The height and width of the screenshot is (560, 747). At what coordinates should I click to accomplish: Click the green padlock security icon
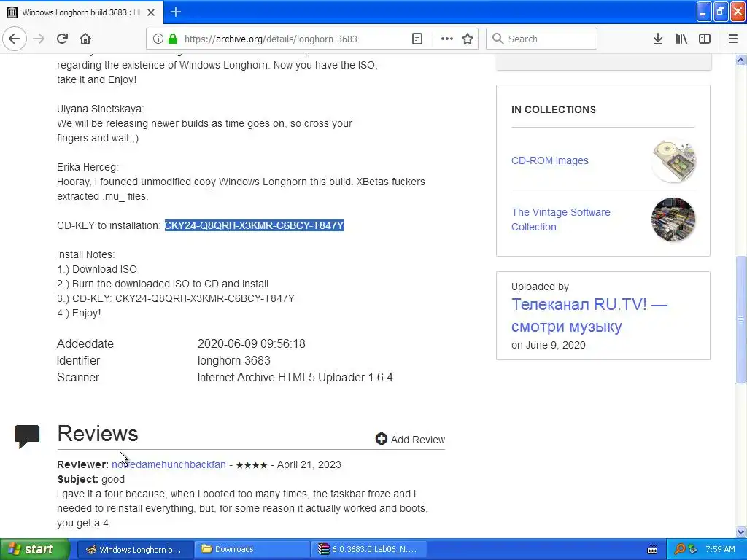(x=173, y=39)
